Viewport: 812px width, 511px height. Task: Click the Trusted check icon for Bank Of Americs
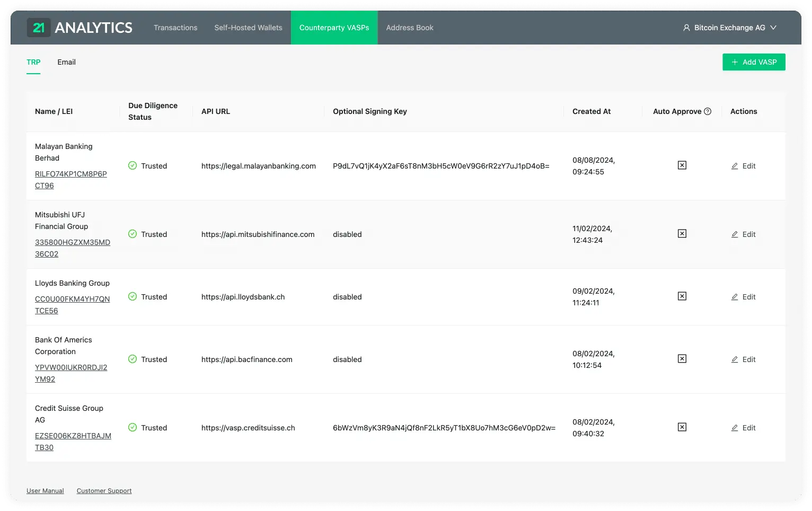133,359
